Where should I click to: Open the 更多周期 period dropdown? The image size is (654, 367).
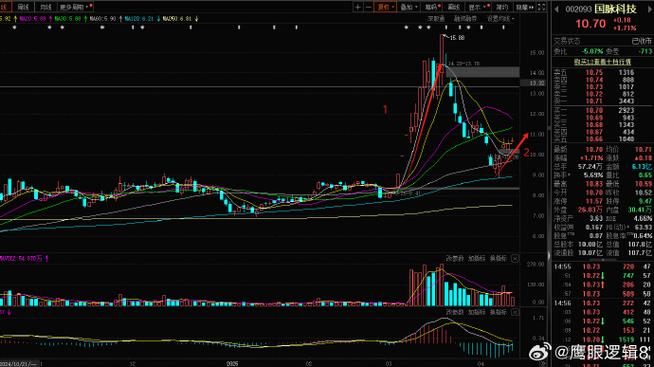click(75, 7)
